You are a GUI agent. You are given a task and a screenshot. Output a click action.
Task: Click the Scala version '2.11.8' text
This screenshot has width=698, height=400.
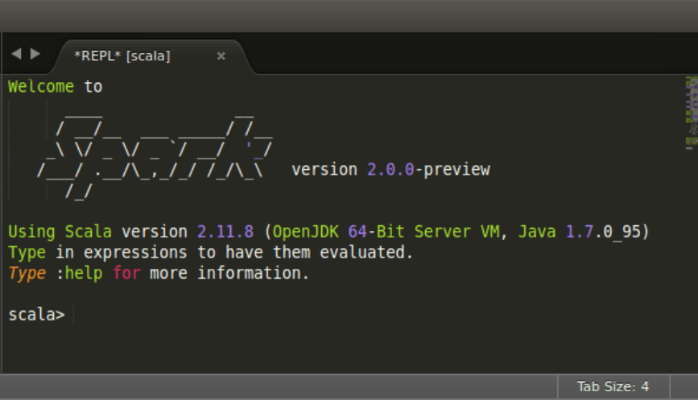[x=225, y=232]
